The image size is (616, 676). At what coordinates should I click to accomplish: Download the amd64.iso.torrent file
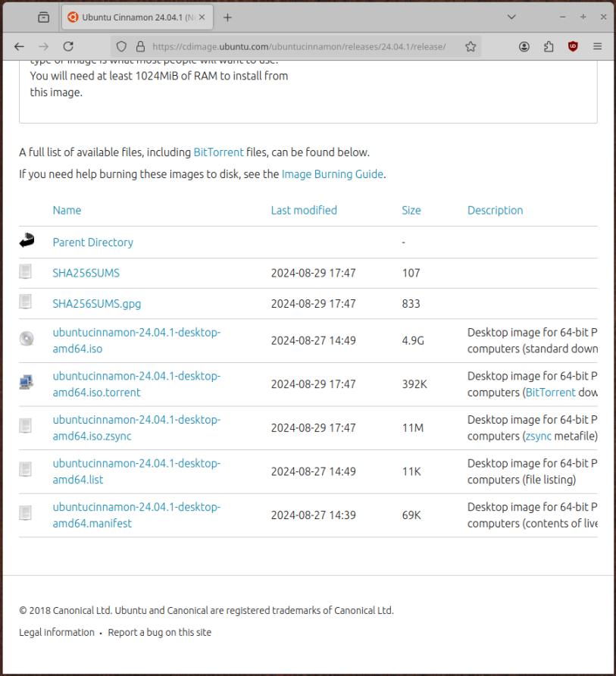pyautogui.click(x=136, y=384)
